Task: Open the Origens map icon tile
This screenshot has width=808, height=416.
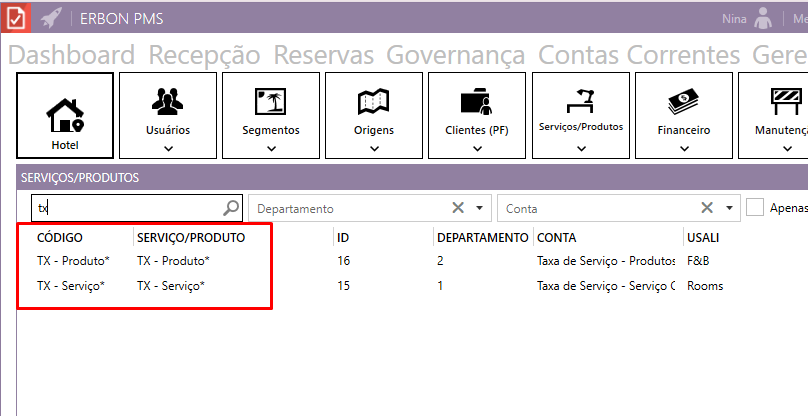Action: (x=374, y=103)
